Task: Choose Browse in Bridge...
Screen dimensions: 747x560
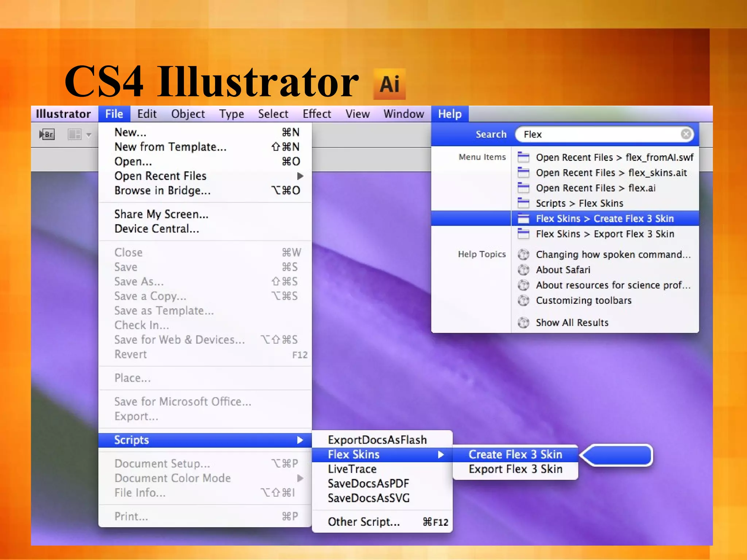Action: coord(205,190)
